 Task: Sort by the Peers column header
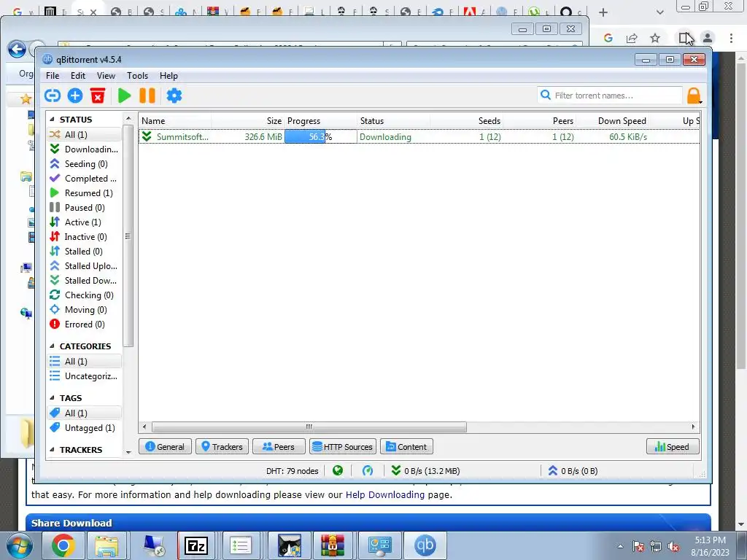pyautogui.click(x=540, y=121)
